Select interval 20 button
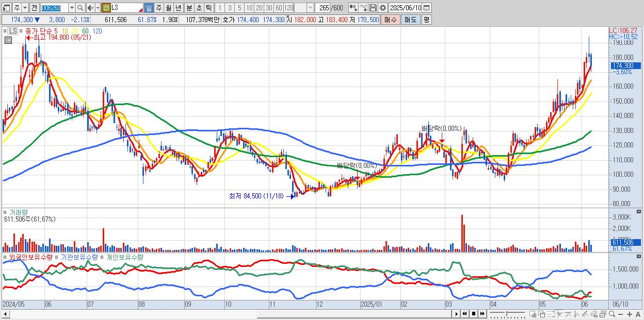Screen dimensions: 644x320 259,8
